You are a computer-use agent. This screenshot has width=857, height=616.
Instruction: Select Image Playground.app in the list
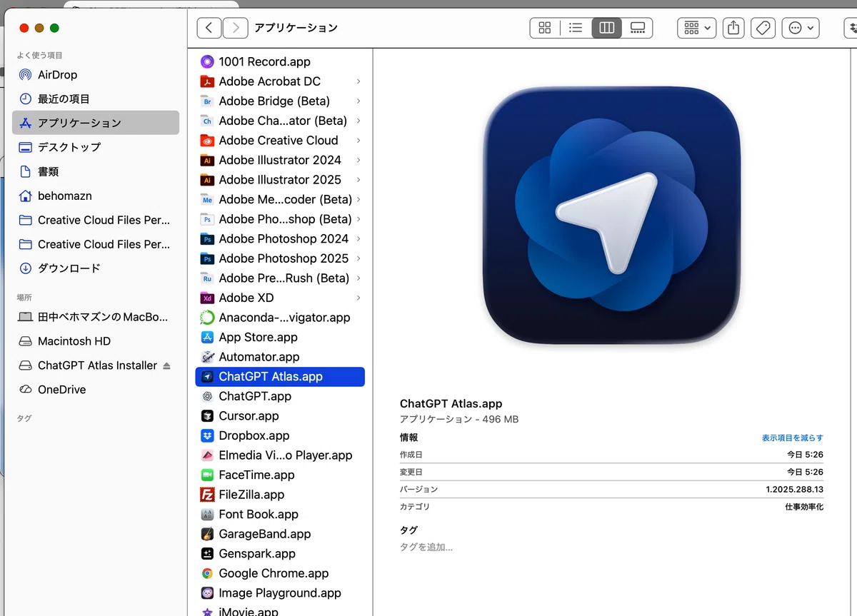coord(280,593)
